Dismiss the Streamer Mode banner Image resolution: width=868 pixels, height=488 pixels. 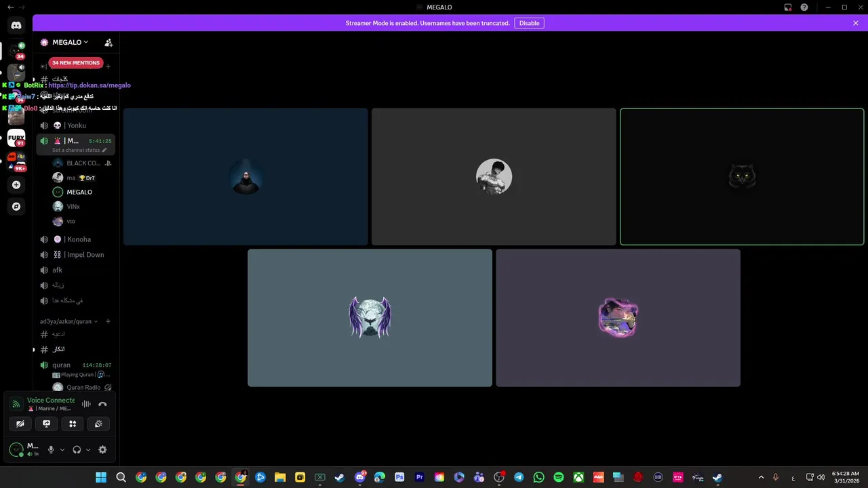point(856,23)
